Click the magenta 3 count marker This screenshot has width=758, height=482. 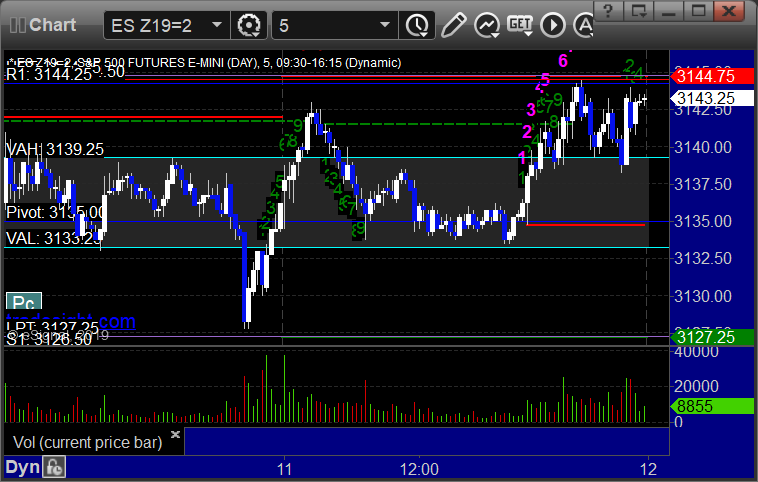pyautogui.click(x=531, y=110)
